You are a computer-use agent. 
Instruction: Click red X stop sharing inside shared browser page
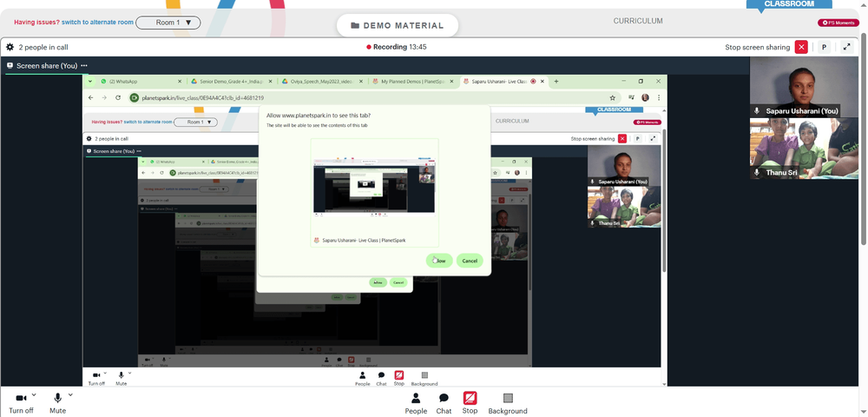(622, 138)
